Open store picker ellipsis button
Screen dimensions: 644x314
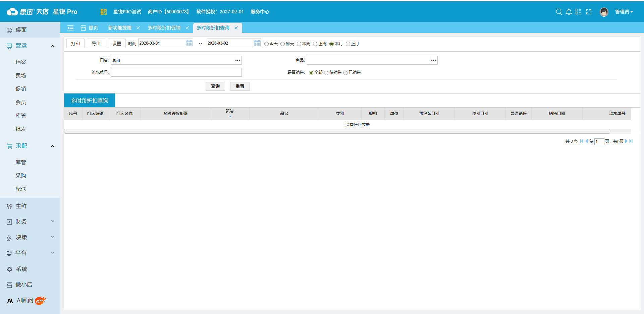point(237,60)
